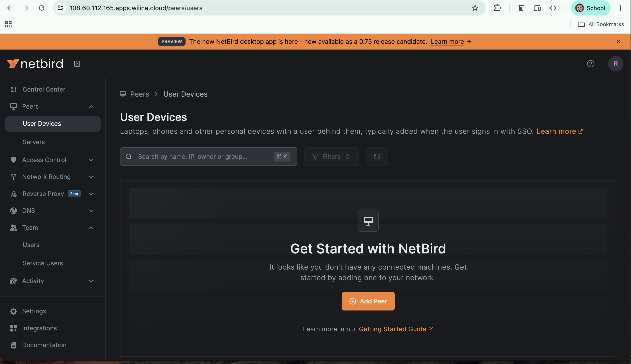631x364 pixels.
Task: Open the apps grid in bookmarks bar
Action: coord(8,24)
